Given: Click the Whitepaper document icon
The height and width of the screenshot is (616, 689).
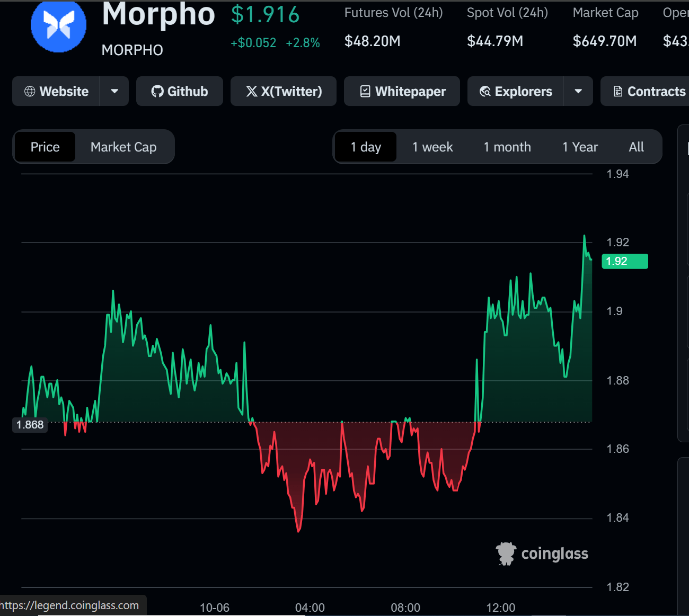Looking at the screenshot, I should coord(365,92).
